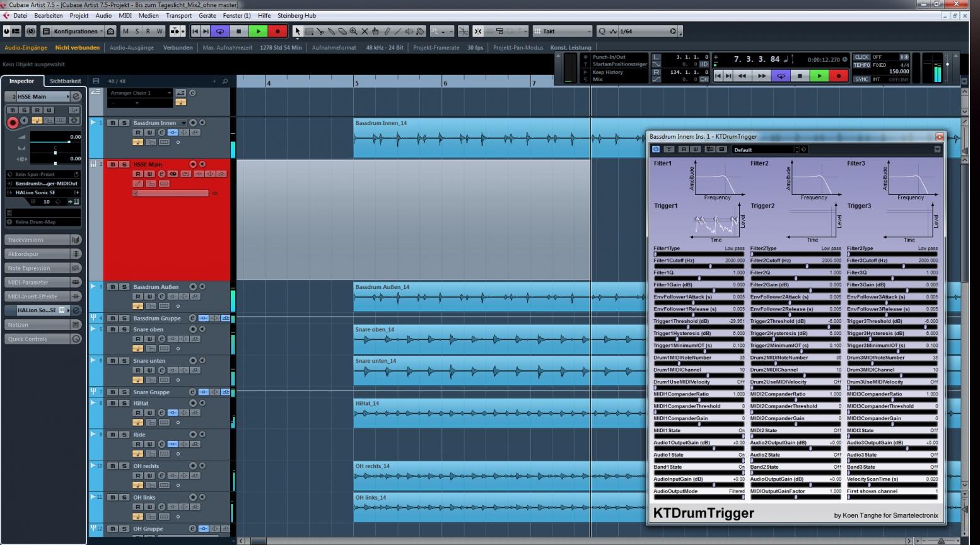Expand the Akkordspur inspector section
980x545 pixels.
[x=43, y=254]
